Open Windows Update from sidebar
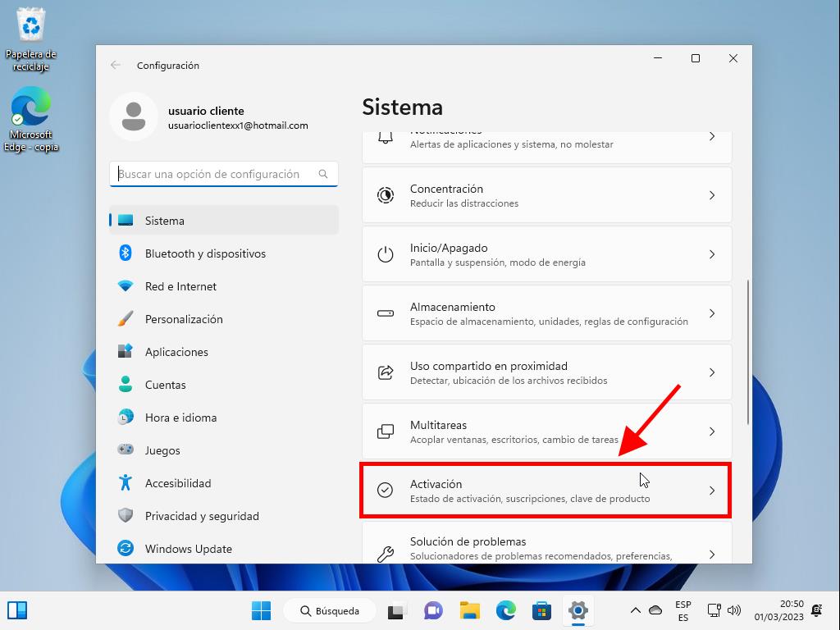 188,549
